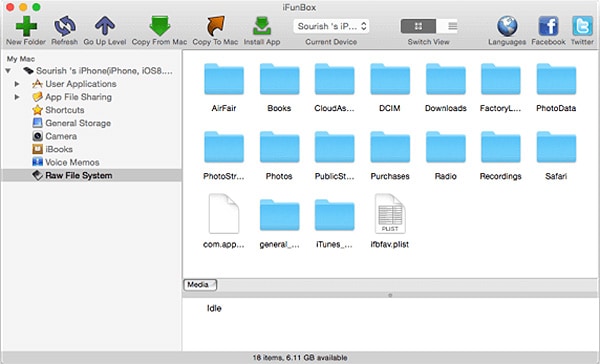
Task: Switch to icon grid view
Action: pyautogui.click(x=418, y=26)
